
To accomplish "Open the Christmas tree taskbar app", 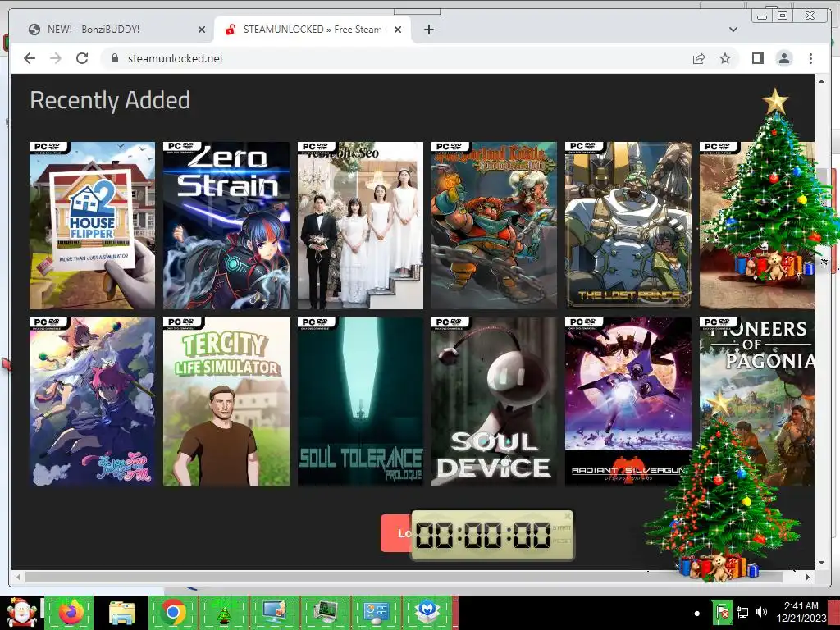I will 223,612.
